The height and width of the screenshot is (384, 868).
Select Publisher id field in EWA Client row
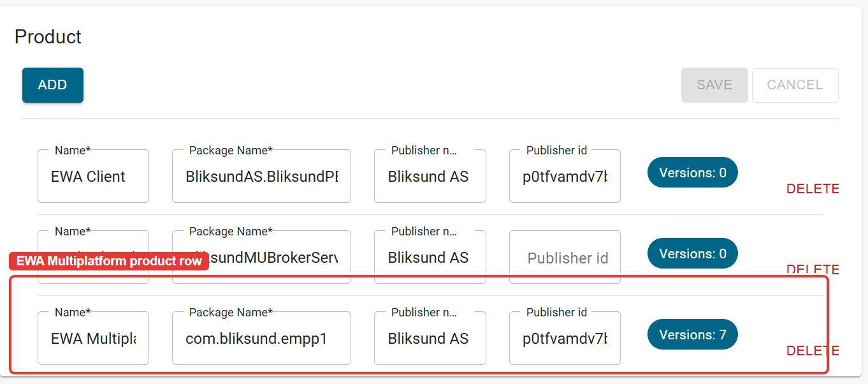[565, 176]
